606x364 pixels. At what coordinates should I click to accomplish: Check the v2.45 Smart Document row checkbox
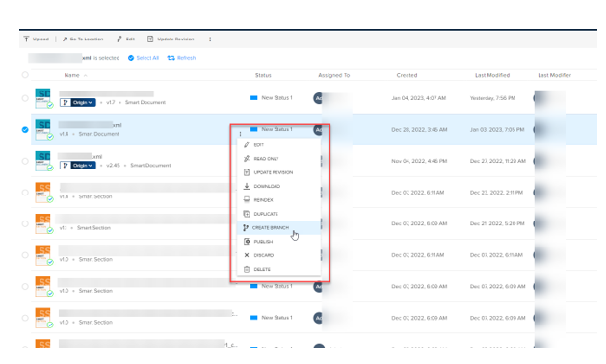coord(25,161)
